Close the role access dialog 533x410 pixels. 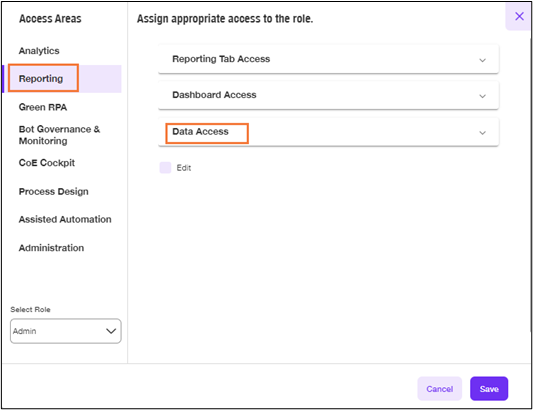(519, 16)
